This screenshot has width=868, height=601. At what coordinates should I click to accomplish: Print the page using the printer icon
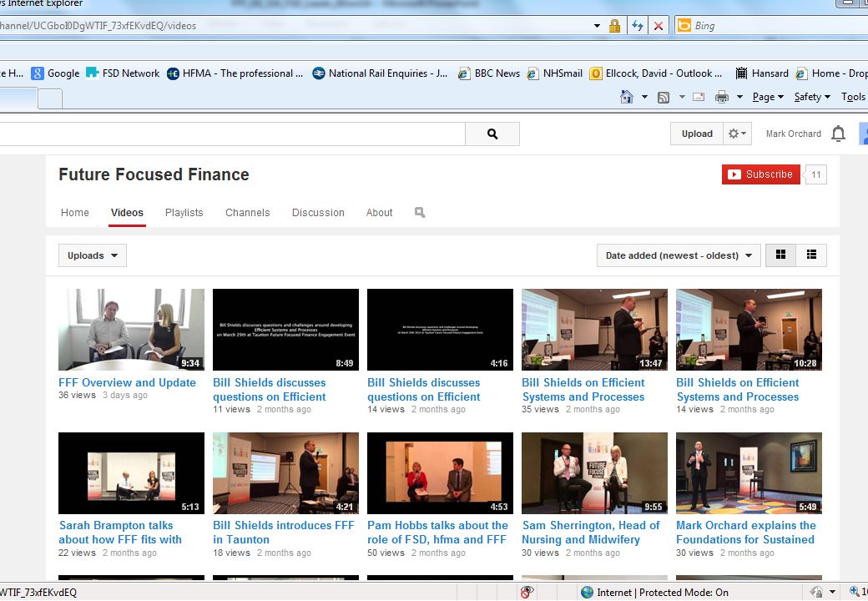721,98
